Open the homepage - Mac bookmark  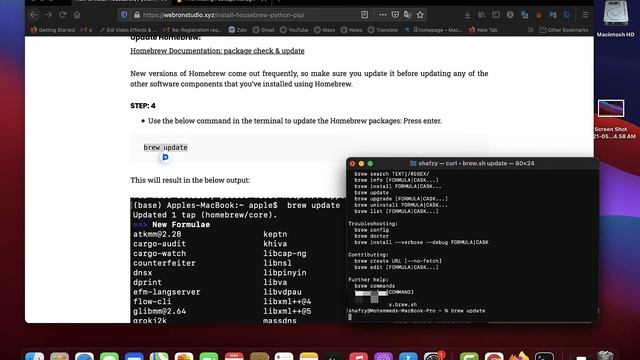coord(433,30)
